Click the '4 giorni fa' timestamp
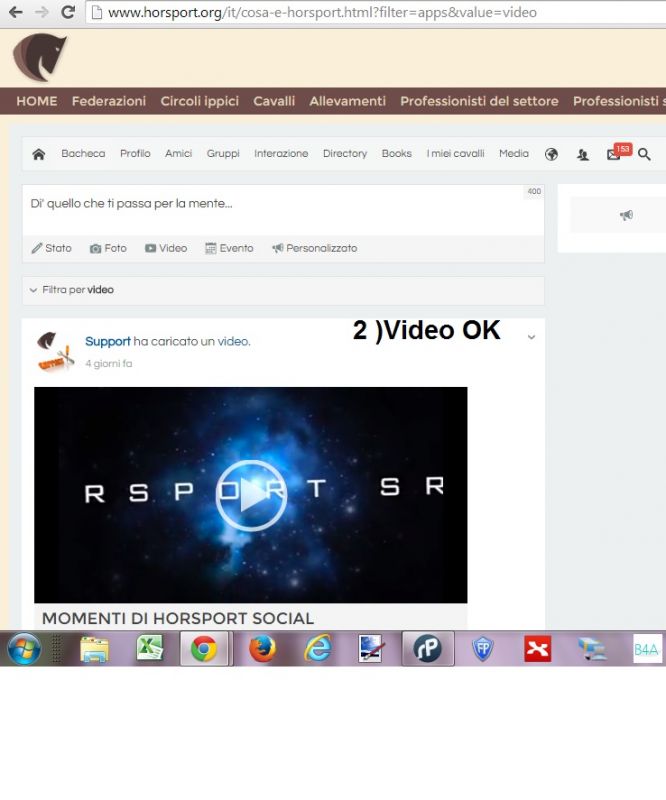Viewport: 666px width, 800px height. click(109, 364)
